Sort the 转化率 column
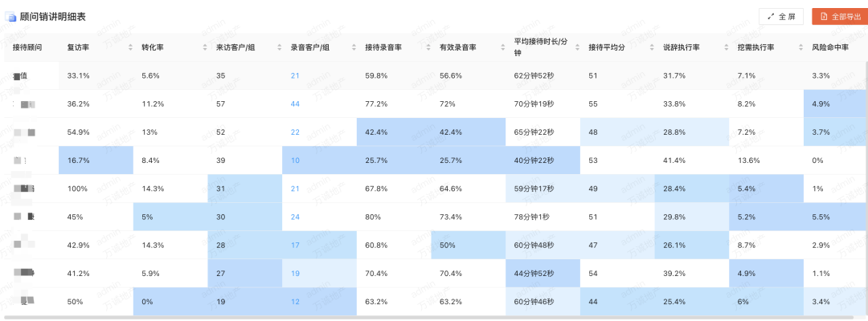This screenshot has width=868, height=321. coord(205,47)
